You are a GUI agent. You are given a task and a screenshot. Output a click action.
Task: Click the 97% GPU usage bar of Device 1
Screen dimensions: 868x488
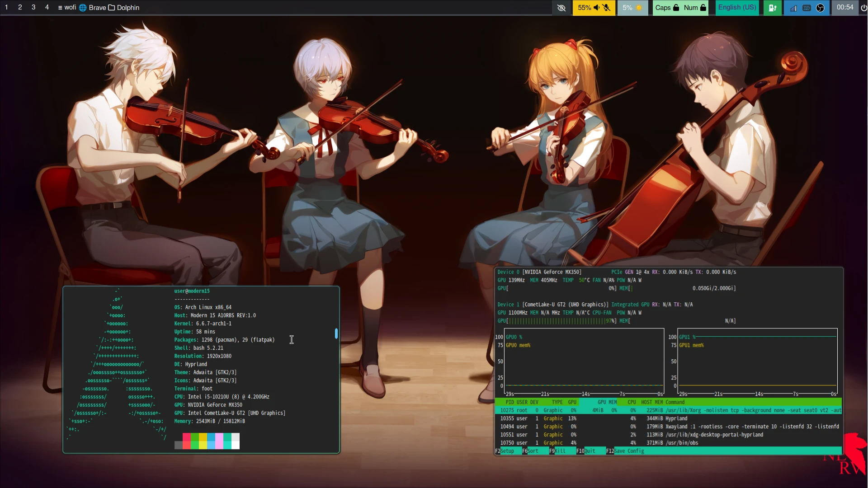click(557, 321)
